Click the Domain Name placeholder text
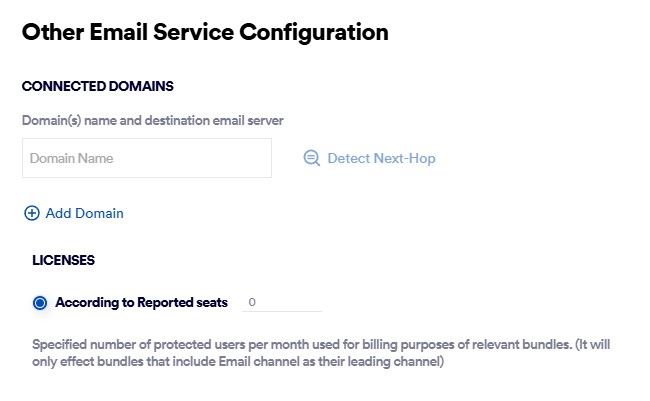The image size is (650, 401). [x=71, y=158]
